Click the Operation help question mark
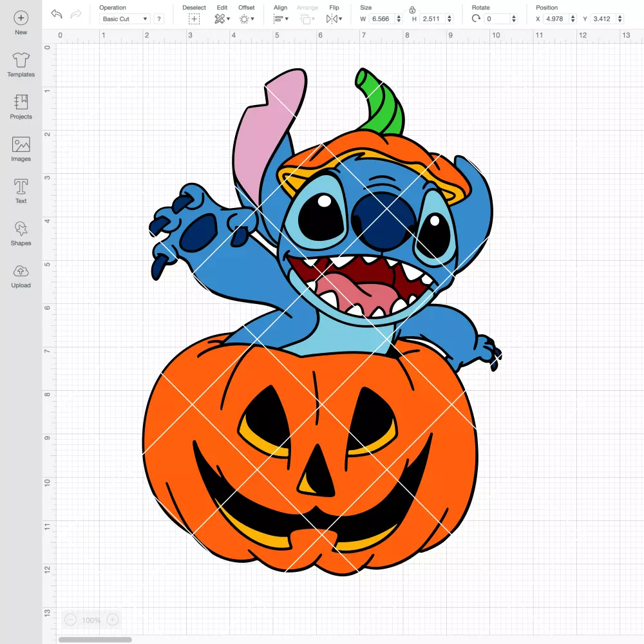Viewport: 644px width, 644px height. (x=159, y=19)
